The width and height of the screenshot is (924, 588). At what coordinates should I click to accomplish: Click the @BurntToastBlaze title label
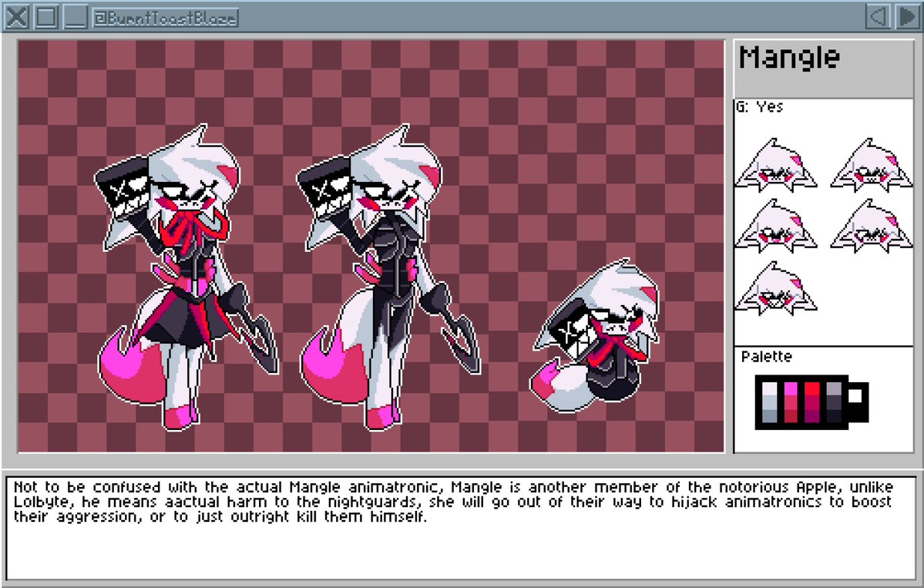click(x=166, y=18)
